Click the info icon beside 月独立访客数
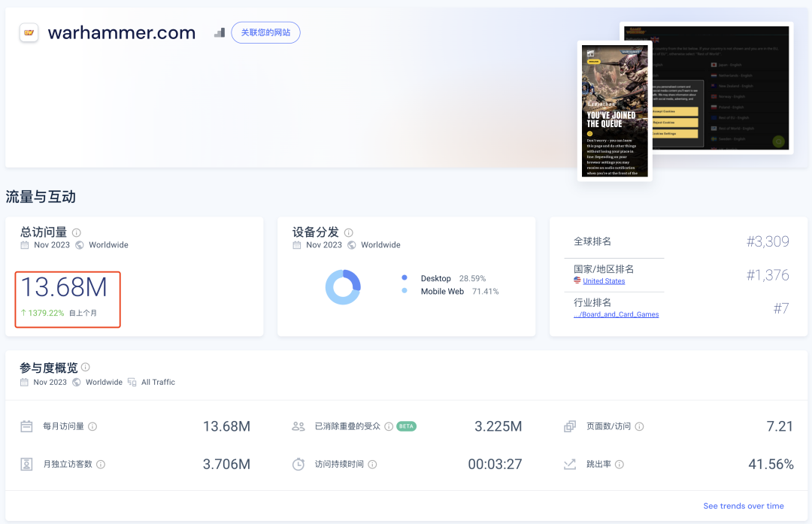Image resolution: width=812 pixels, height=524 pixels. [101, 465]
